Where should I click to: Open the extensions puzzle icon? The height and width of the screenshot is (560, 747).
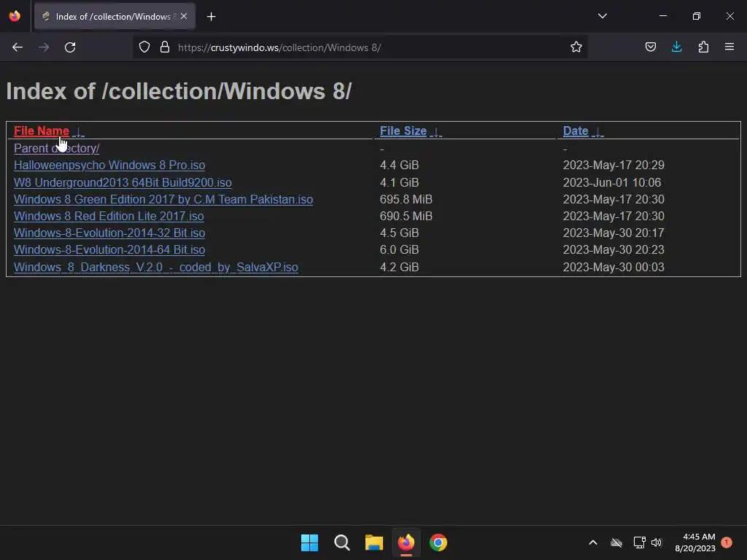703,47
